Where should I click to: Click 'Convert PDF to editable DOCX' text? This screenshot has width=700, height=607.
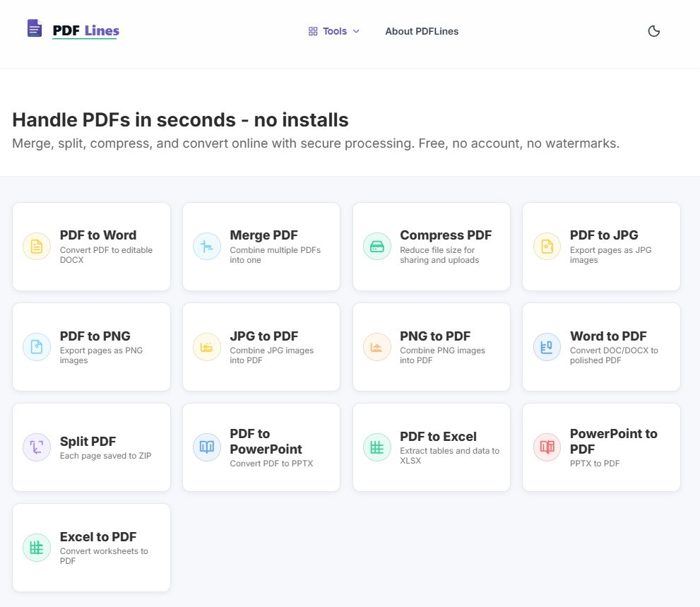pyautogui.click(x=106, y=255)
